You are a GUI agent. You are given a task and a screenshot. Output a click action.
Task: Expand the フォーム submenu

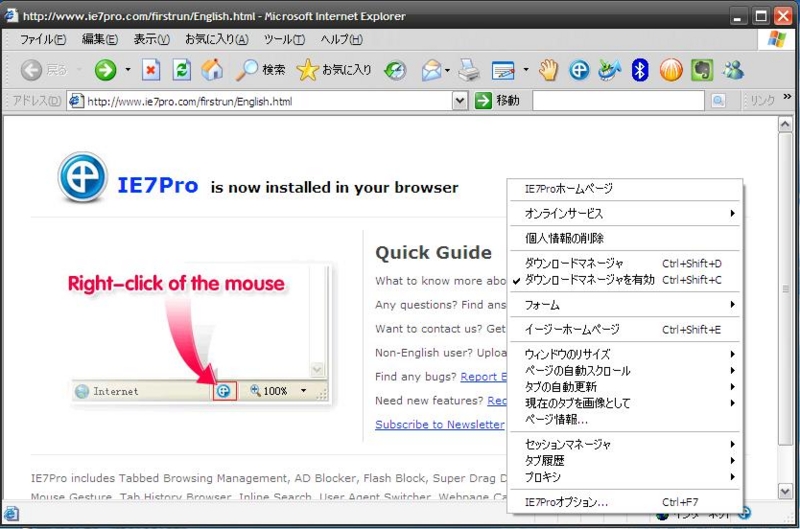click(x=625, y=305)
